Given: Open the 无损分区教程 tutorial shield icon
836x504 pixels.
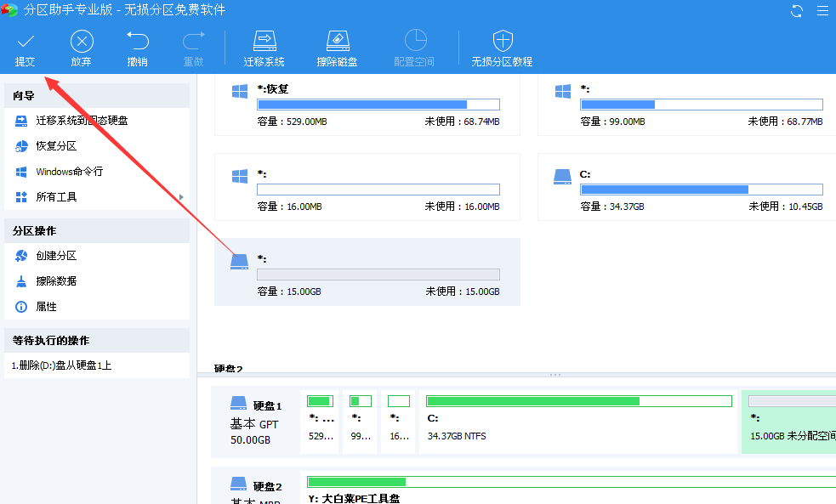Looking at the screenshot, I should tap(503, 41).
